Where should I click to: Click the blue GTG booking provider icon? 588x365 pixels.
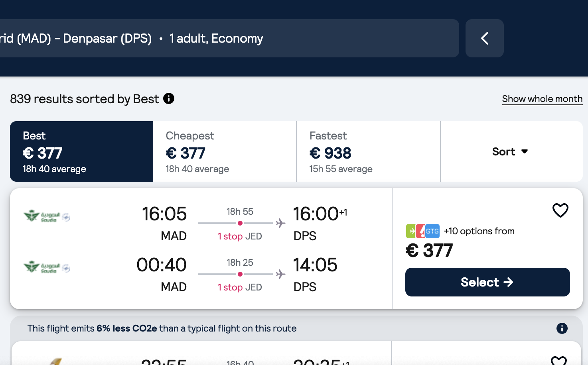coord(433,231)
